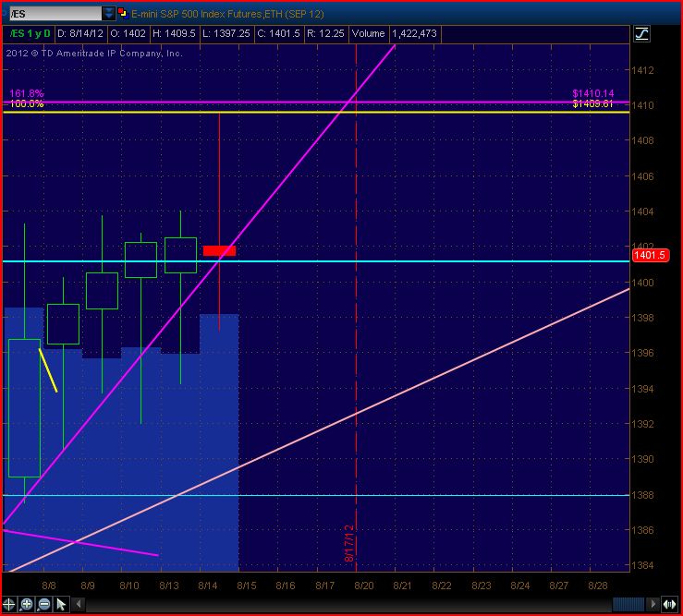The width and height of the screenshot is (683, 616).
Task: Click the horizontal scrollbar thumb
Action: (x=628, y=604)
